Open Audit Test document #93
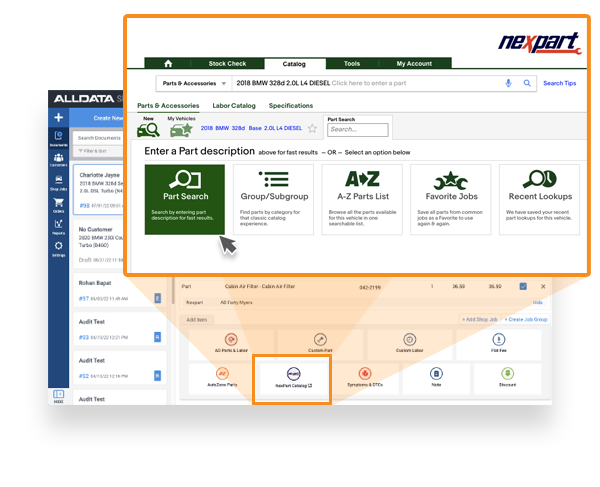This screenshot has width=600, height=487. coord(120,329)
